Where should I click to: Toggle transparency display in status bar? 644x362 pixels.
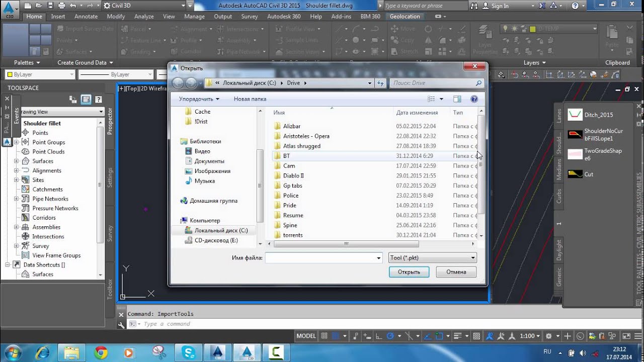(x=476, y=336)
